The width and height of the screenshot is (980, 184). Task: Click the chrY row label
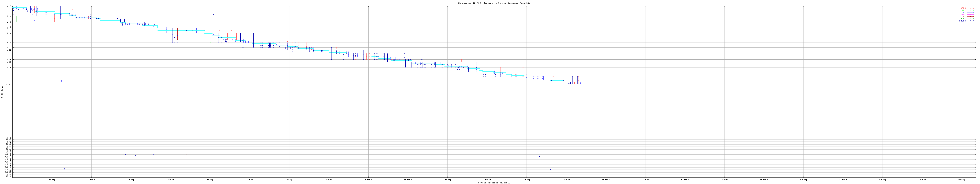point(8,176)
